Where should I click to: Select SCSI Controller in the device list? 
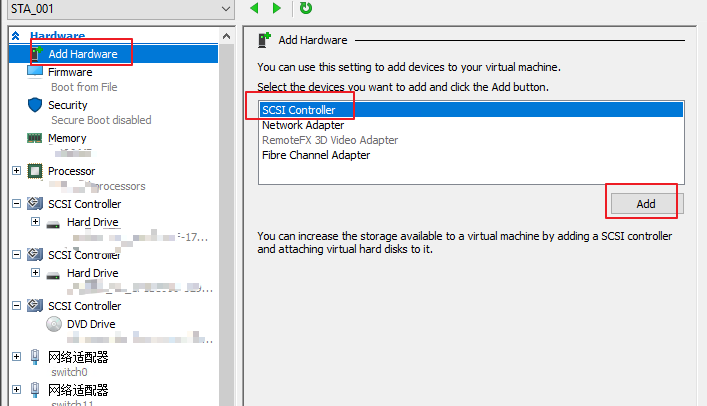coord(471,110)
